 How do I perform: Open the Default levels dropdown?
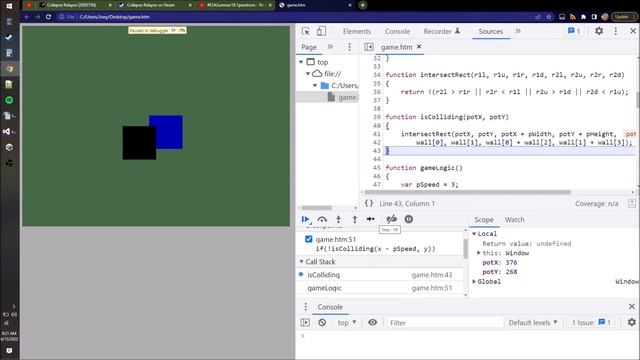click(x=533, y=322)
